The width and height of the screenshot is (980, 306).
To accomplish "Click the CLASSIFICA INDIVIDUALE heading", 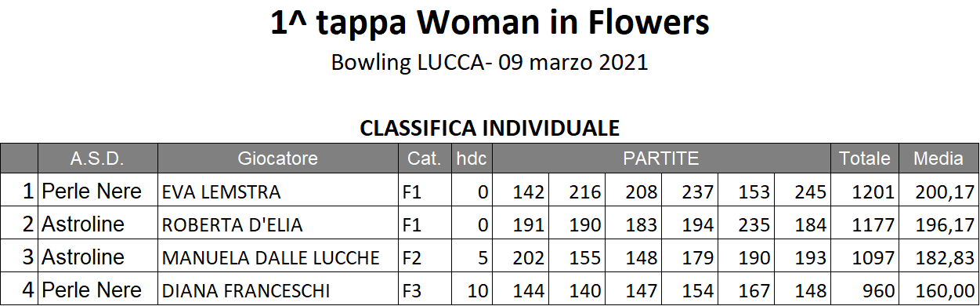I will 490,128.
